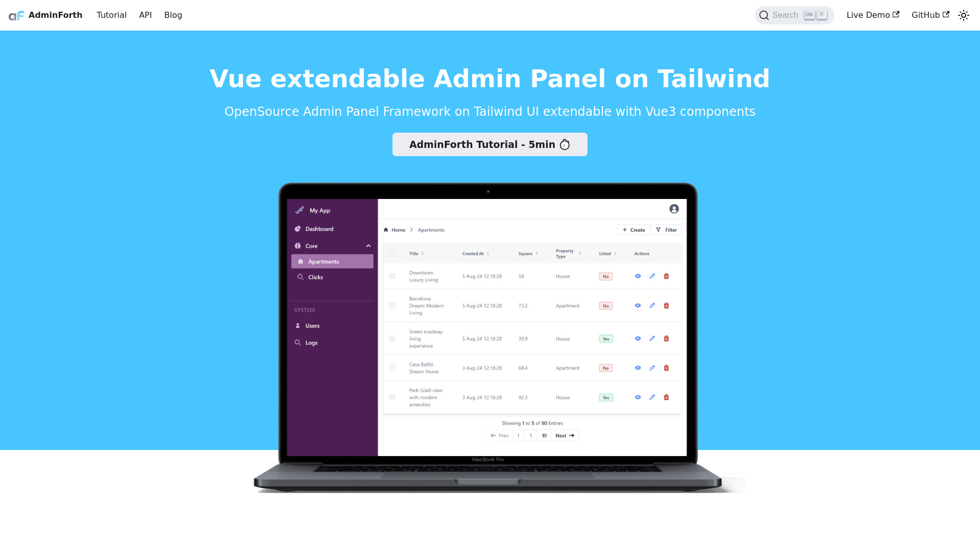Select the Blog menu item

pyautogui.click(x=173, y=15)
